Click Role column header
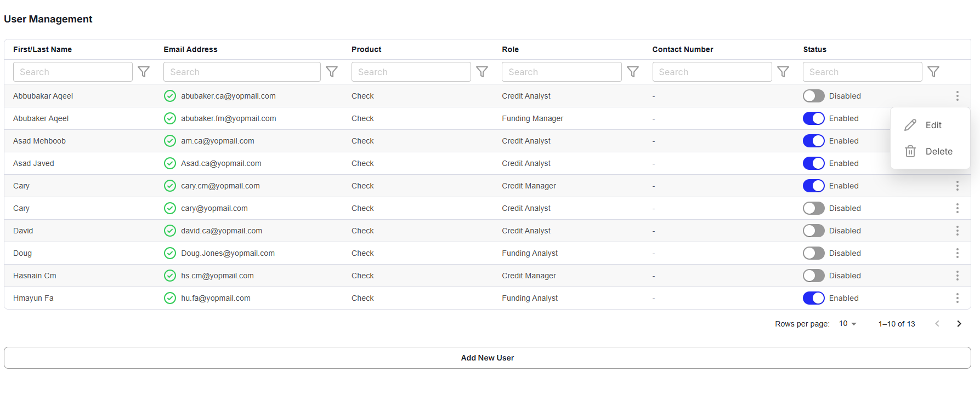 [x=510, y=49]
